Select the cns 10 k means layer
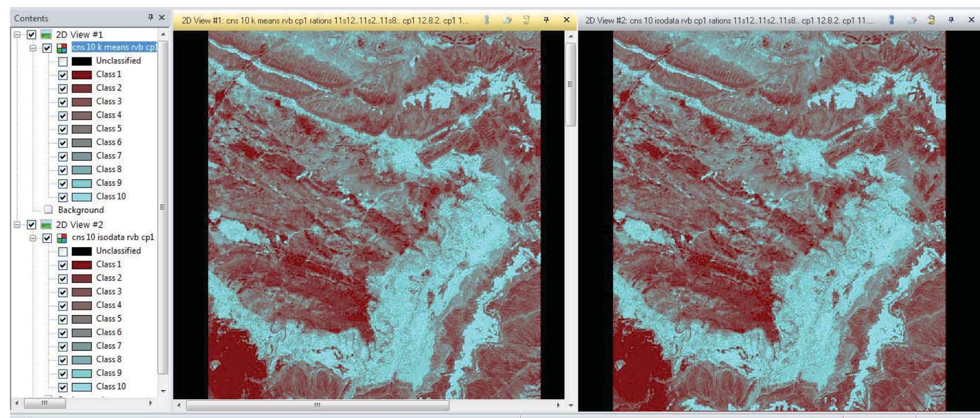Screen dimensions: 980x418 coord(114,47)
